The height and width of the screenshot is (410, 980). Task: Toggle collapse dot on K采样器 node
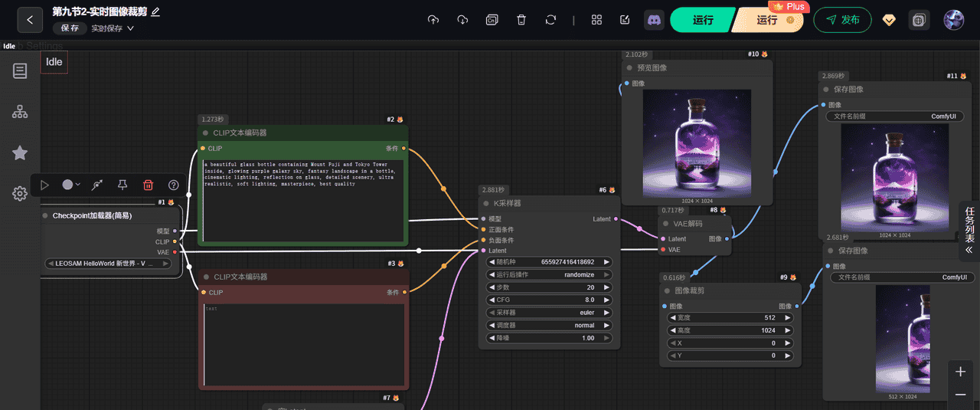pos(485,204)
